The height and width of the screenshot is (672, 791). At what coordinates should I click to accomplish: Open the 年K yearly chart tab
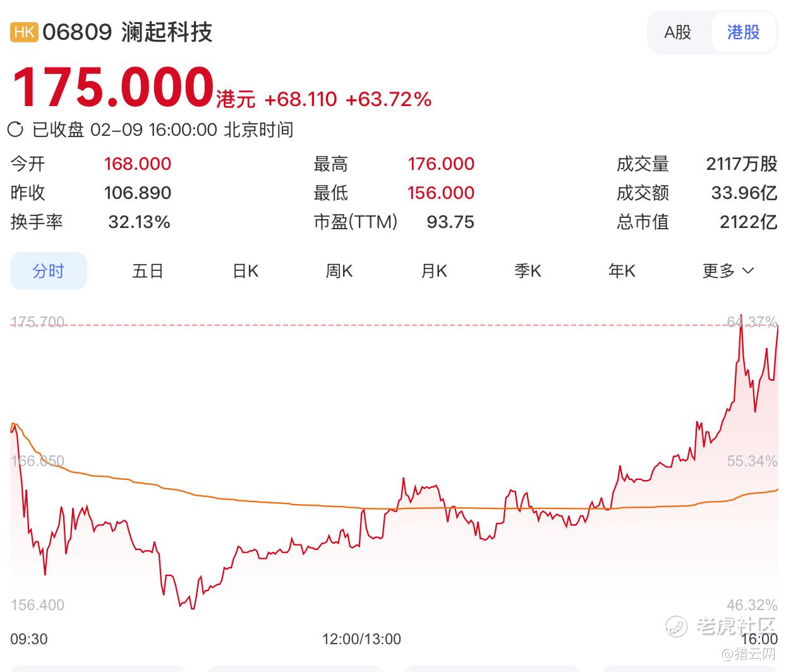(622, 271)
